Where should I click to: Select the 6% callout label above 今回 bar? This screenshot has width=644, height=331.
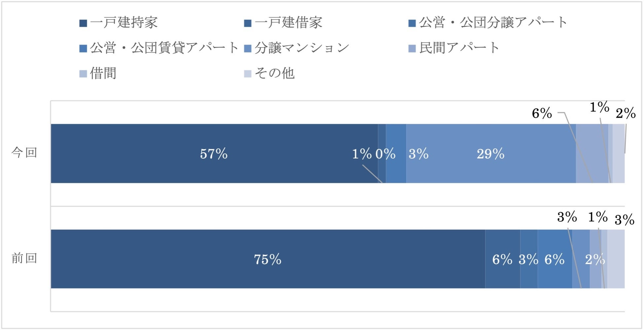click(x=542, y=114)
